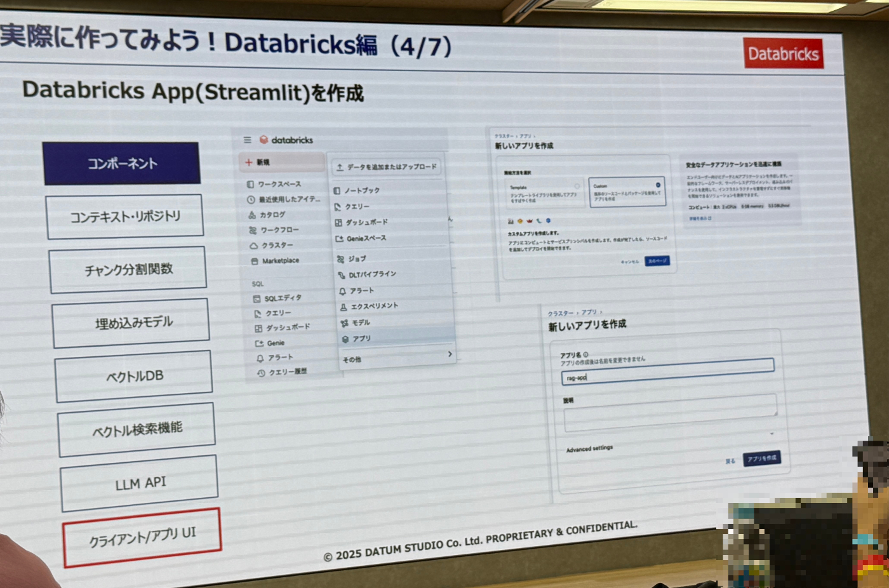Image resolution: width=889 pixels, height=588 pixels.
Task: Click the 戻る link
Action: tap(730, 461)
